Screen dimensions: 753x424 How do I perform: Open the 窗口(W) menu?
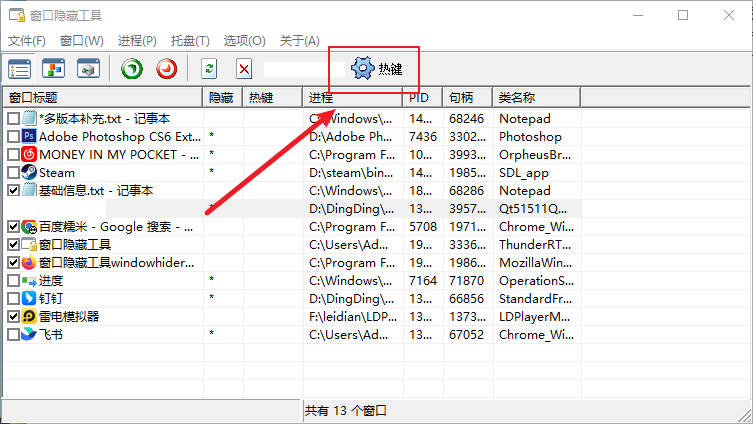(x=82, y=41)
